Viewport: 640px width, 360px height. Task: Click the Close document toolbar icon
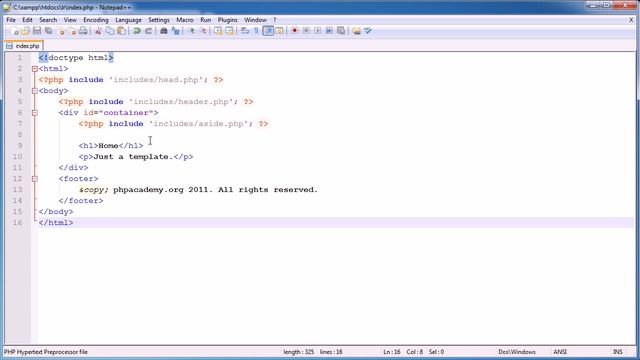pyautogui.click(x=61, y=31)
